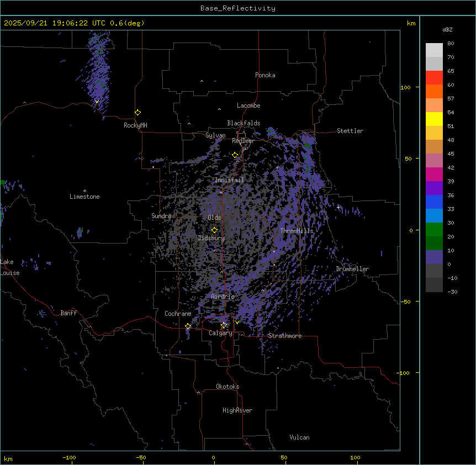Viewport: 476px width, 465px height.
Task: Choose the bright green legend swatch
Action: (434, 229)
